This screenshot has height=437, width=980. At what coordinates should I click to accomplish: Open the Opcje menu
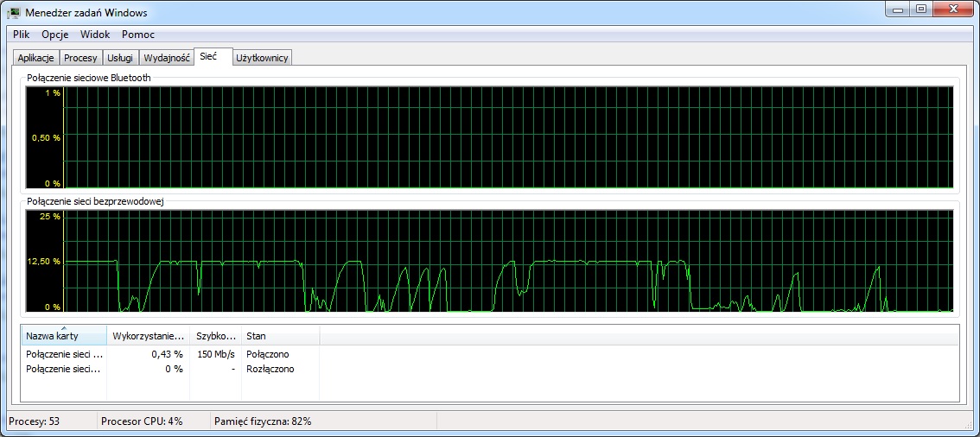54,35
